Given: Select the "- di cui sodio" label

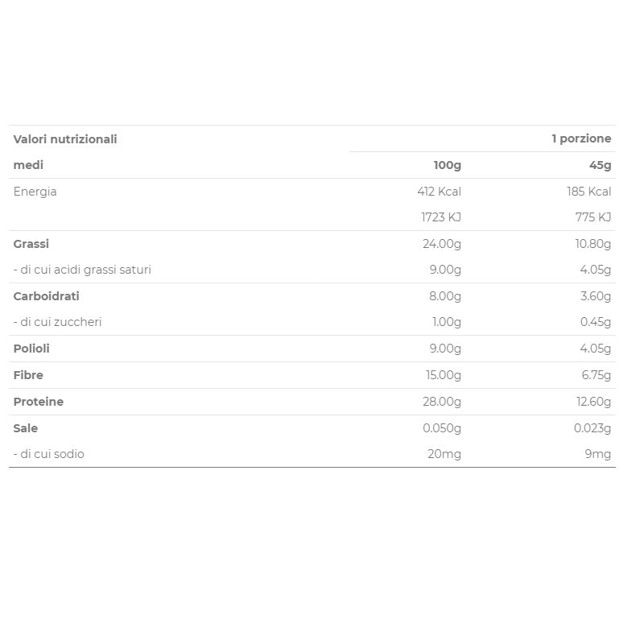Looking at the screenshot, I should tap(48, 454).
